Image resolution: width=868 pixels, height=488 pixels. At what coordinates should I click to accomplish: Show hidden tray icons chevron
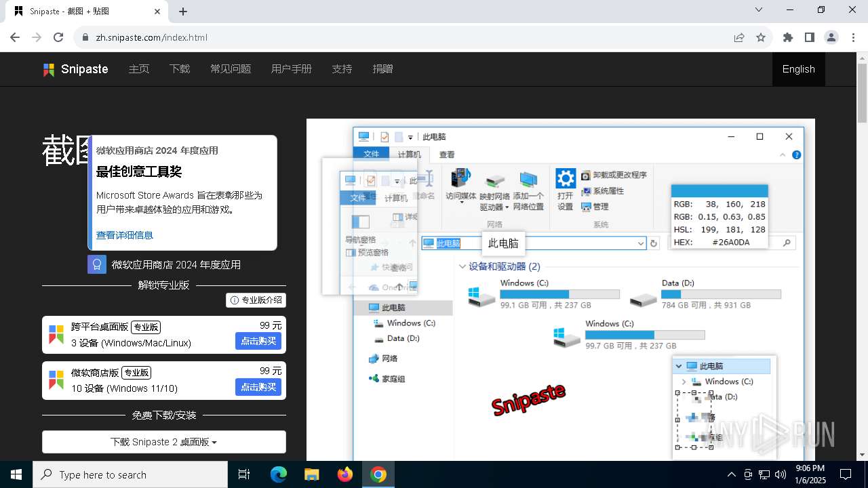731,474
